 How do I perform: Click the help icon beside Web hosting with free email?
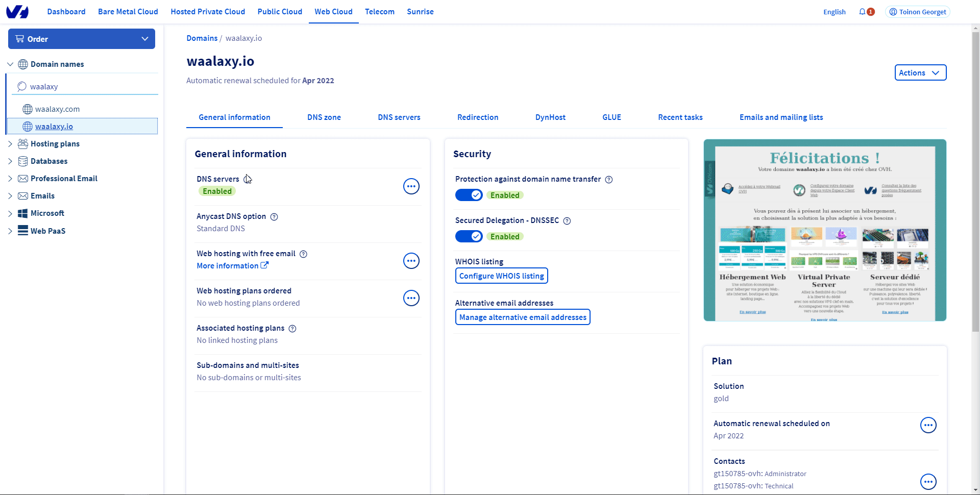pos(303,254)
